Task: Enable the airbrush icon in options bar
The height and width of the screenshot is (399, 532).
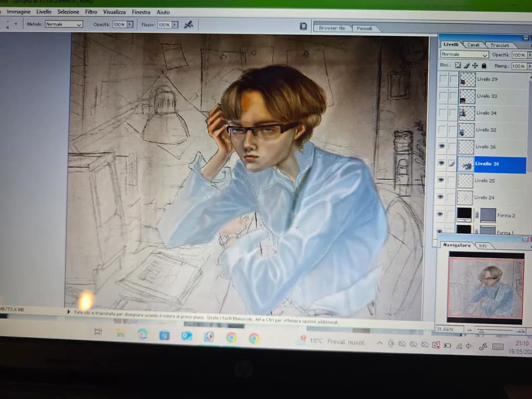Action: 188,25
